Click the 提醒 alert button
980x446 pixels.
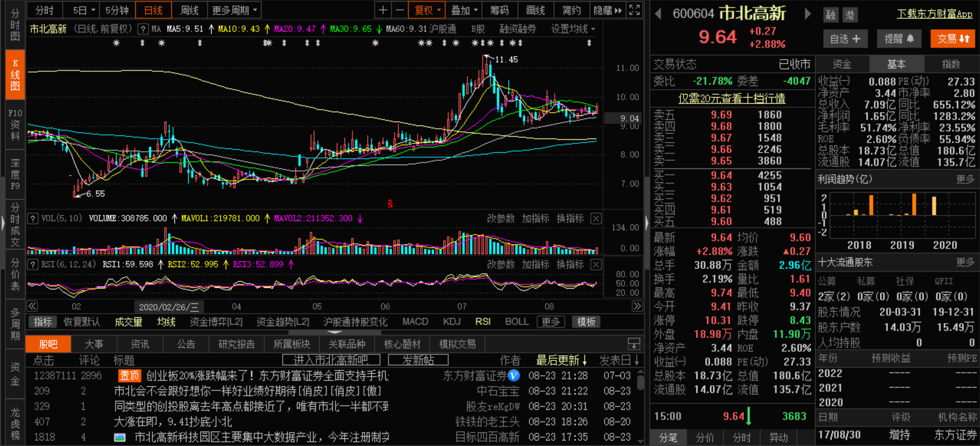(899, 39)
